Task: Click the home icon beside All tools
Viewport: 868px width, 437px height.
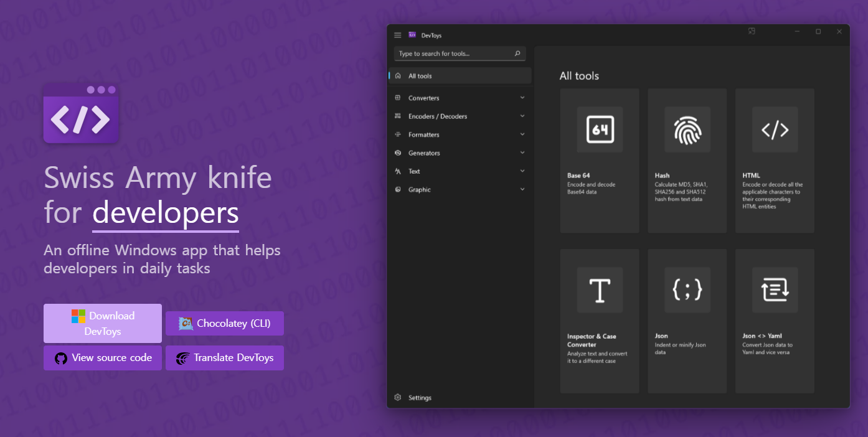Action: (398, 76)
